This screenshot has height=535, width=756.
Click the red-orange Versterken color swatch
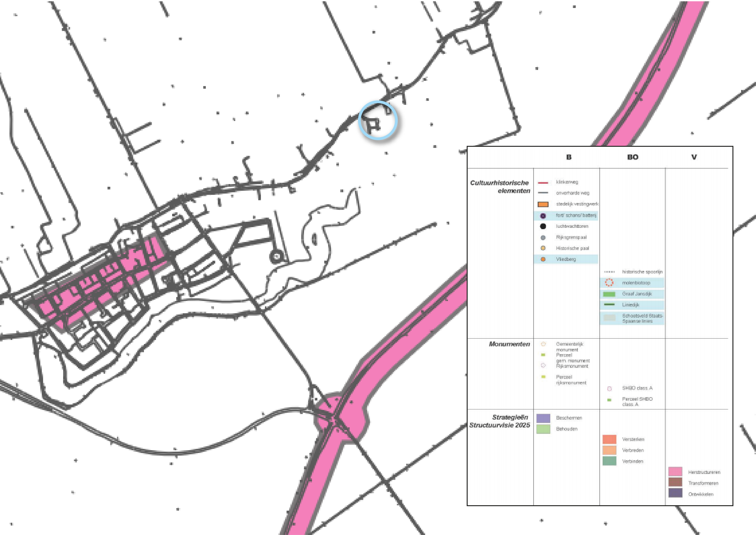609,439
